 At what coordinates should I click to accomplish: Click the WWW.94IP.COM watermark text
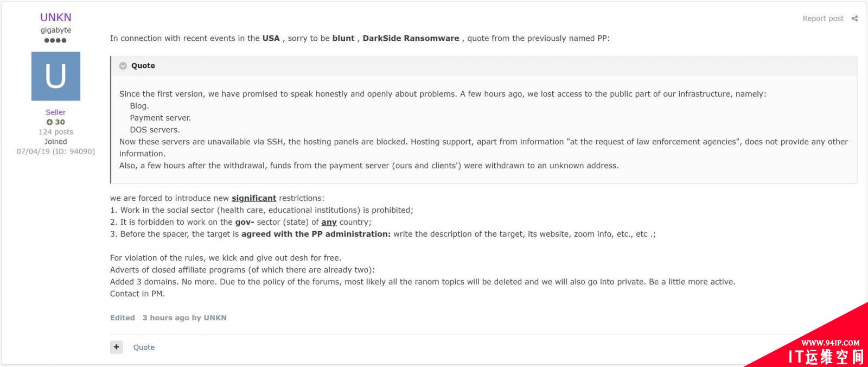point(830,343)
